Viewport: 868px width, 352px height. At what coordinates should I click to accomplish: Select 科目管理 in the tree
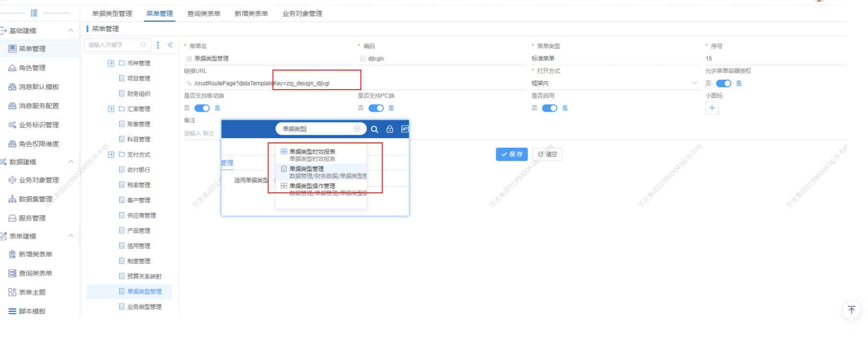click(x=139, y=139)
